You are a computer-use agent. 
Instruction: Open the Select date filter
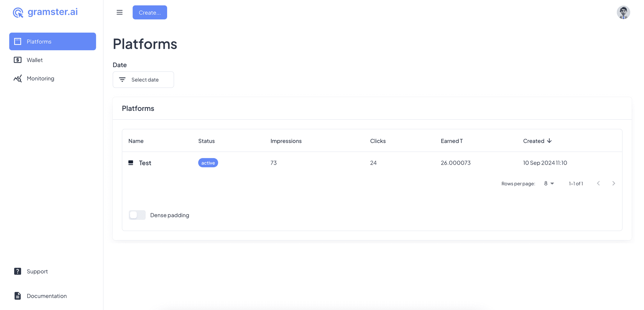[143, 79]
